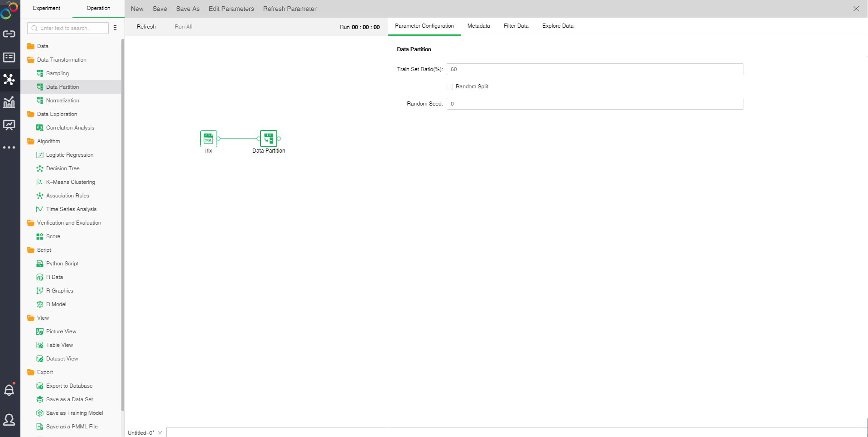Screen dimensions: 868x437
Task: Click the Refresh button above canvas
Action: 146,27
